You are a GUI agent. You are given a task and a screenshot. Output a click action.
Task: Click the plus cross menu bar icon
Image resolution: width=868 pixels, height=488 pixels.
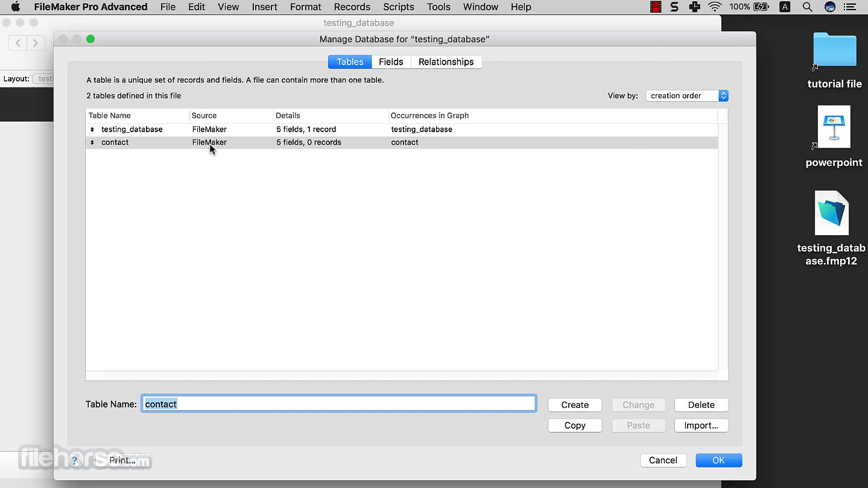(695, 7)
